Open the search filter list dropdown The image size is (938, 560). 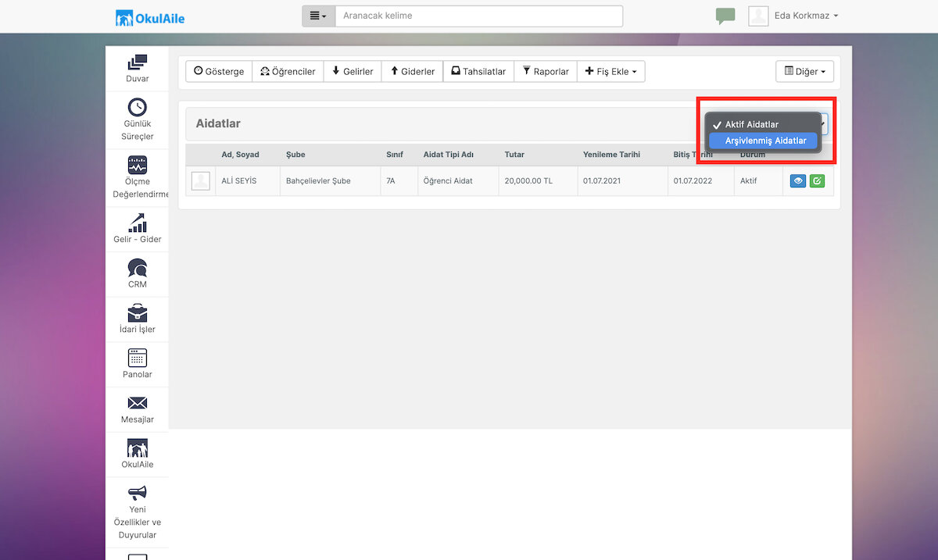pos(318,16)
